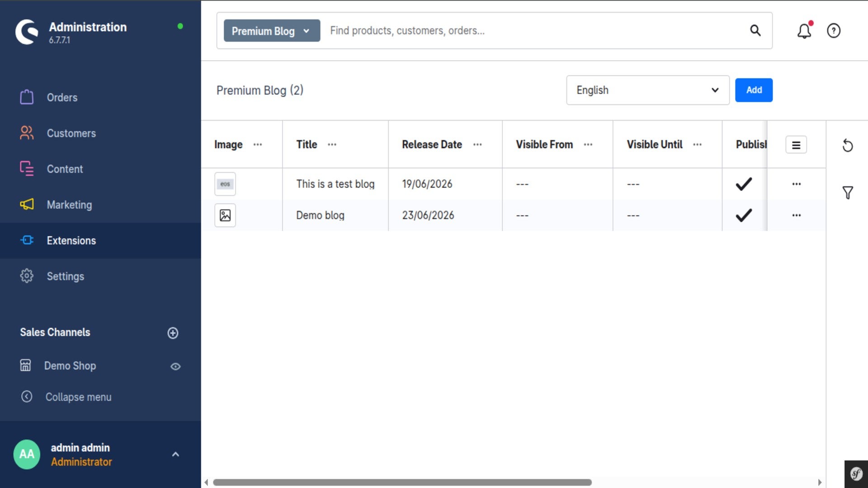Open the English language dropdown
868x488 pixels.
click(648, 90)
